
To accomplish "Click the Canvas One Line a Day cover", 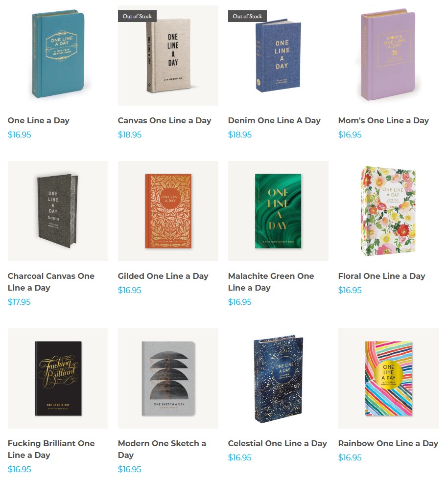I will click(x=168, y=55).
